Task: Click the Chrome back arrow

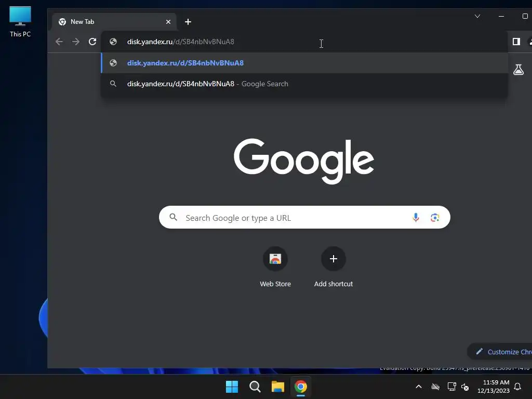Action: pos(59,42)
